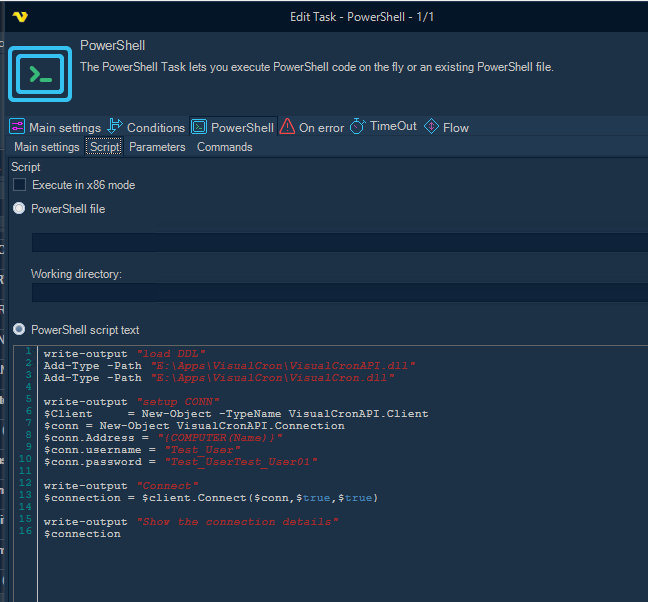Click the TimeOut stopwatch icon
Screen dimensions: 648x602
click(358, 127)
